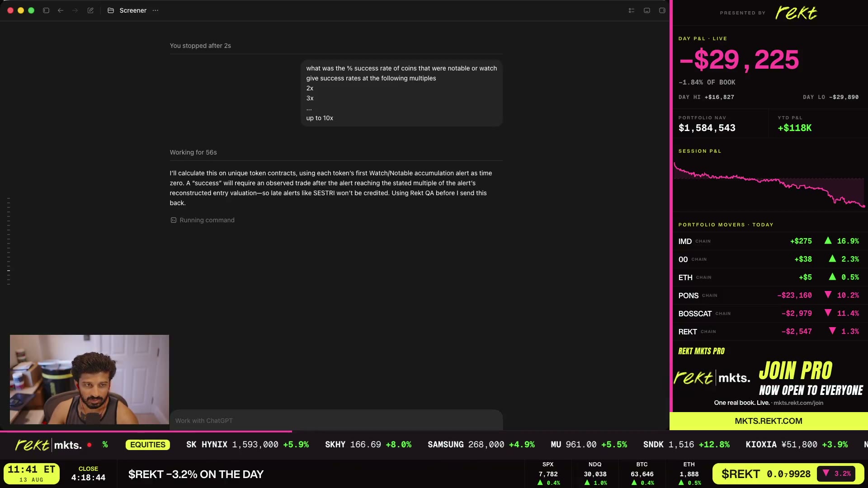Click the YTD P&L +$118K value
The width and height of the screenshot is (868, 488).
tap(794, 128)
